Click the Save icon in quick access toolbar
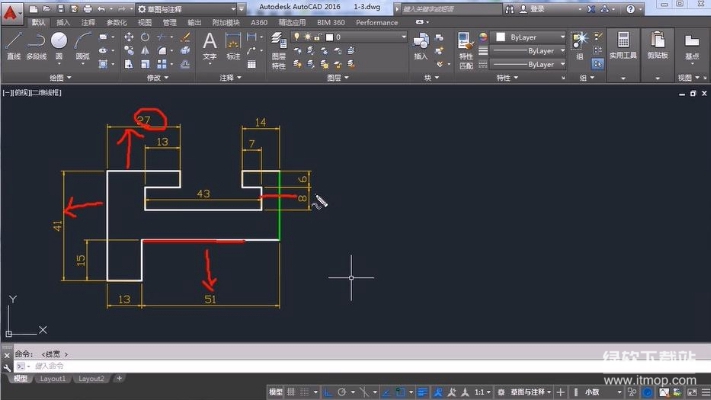This screenshot has width=711, height=400. pyautogui.click(x=60, y=9)
